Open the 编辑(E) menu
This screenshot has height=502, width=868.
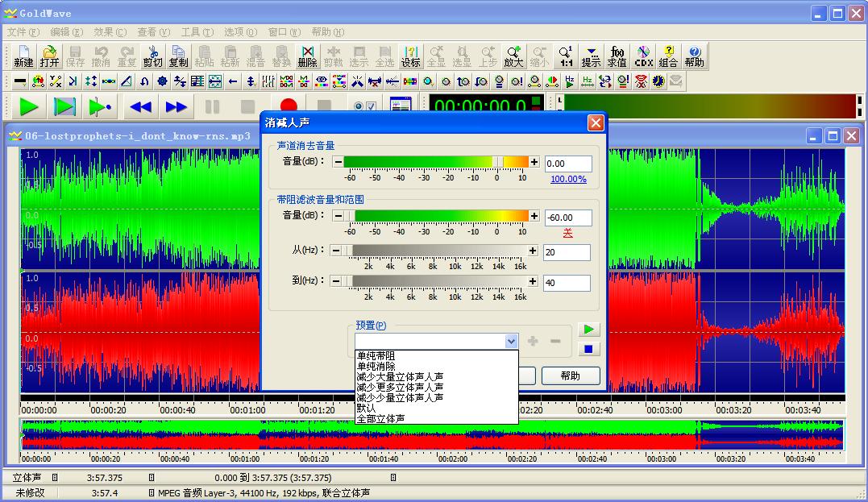(66, 32)
